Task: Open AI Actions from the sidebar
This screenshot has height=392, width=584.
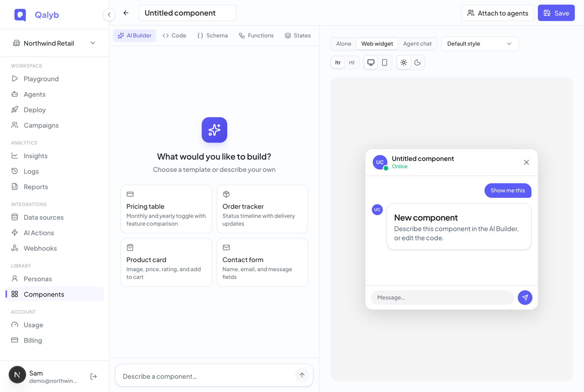Action: [x=54, y=233]
